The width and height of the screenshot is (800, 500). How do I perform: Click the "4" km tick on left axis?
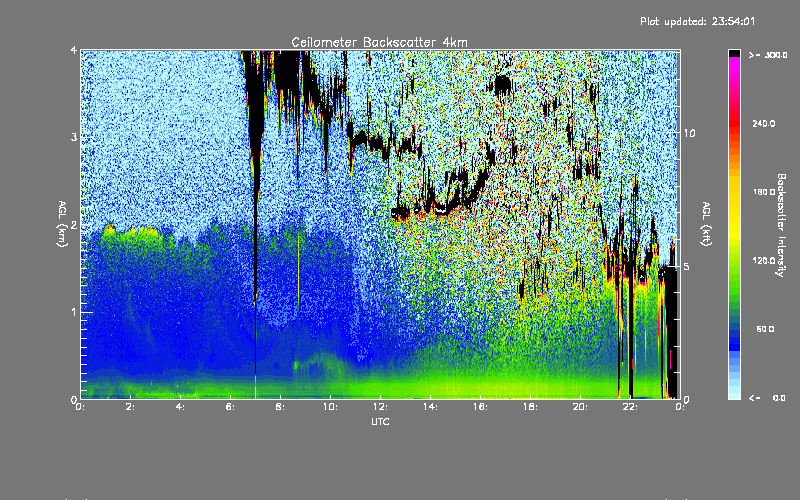point(74,50)
